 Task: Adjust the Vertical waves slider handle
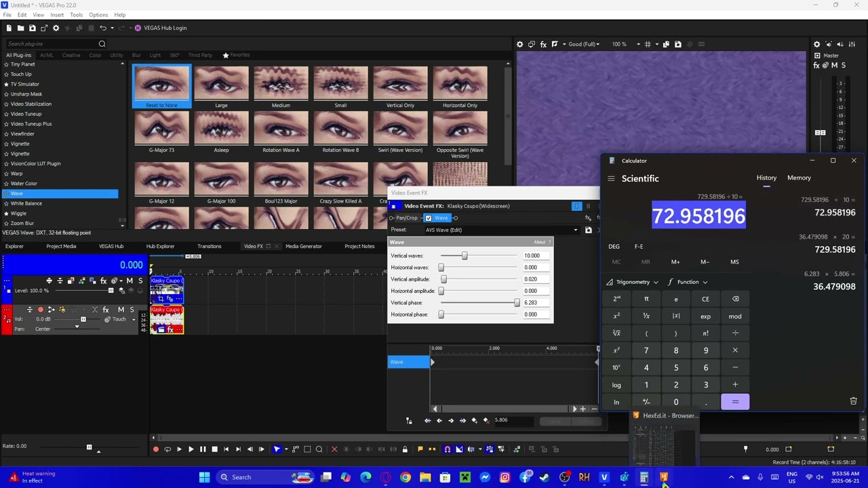[465, 256]
